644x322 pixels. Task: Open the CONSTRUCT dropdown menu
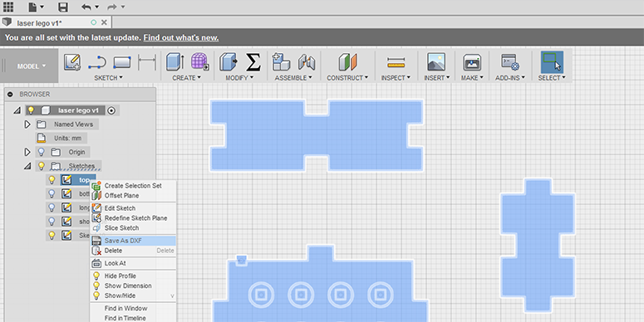pyautogui.click(x=347, y=78)
